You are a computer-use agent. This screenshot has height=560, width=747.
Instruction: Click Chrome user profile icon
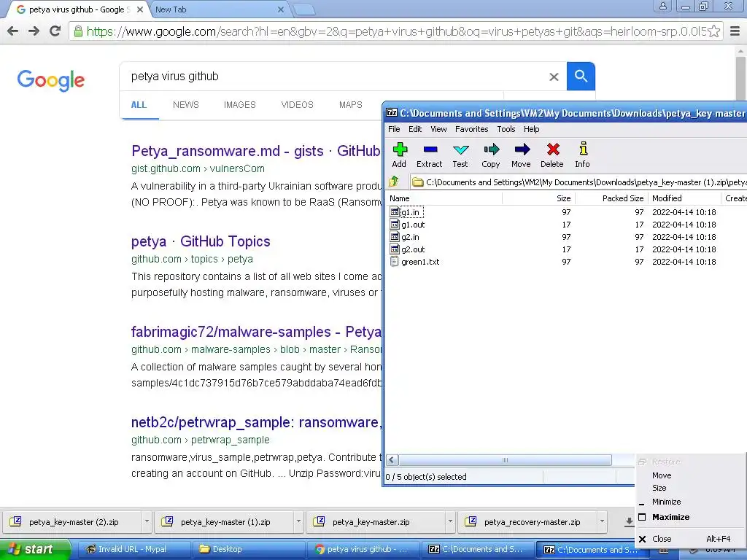(x=662, y=6)
